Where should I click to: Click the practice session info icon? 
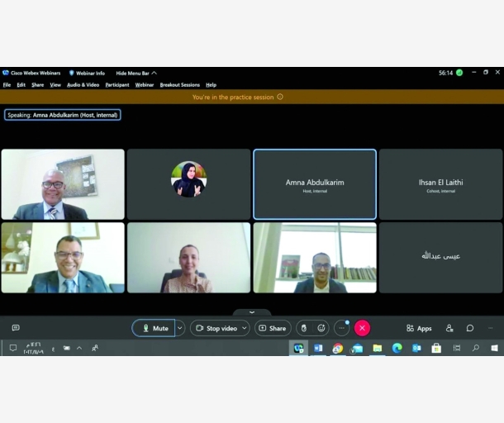(x=280, y=97)
